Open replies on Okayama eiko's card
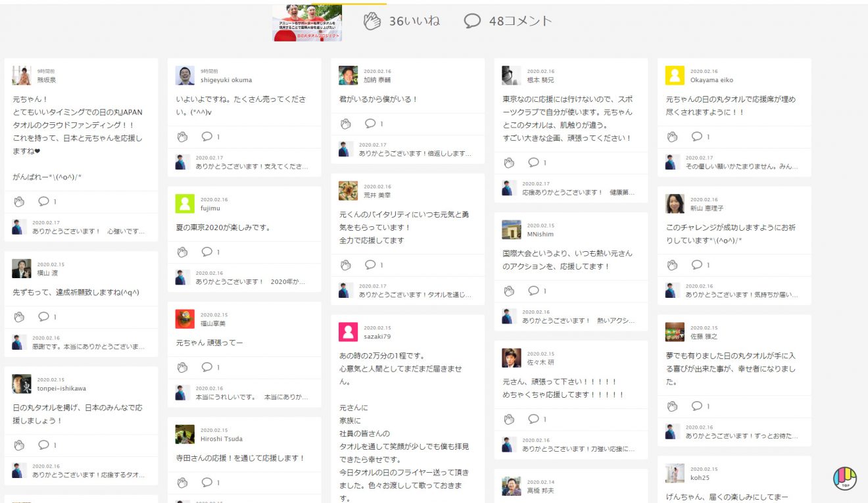 696,136
